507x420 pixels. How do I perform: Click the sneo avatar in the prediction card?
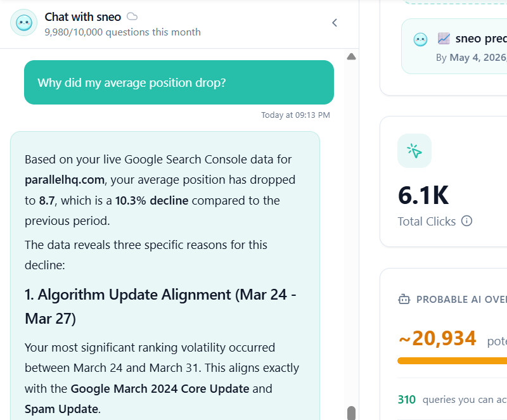click(x=420, y=40)
